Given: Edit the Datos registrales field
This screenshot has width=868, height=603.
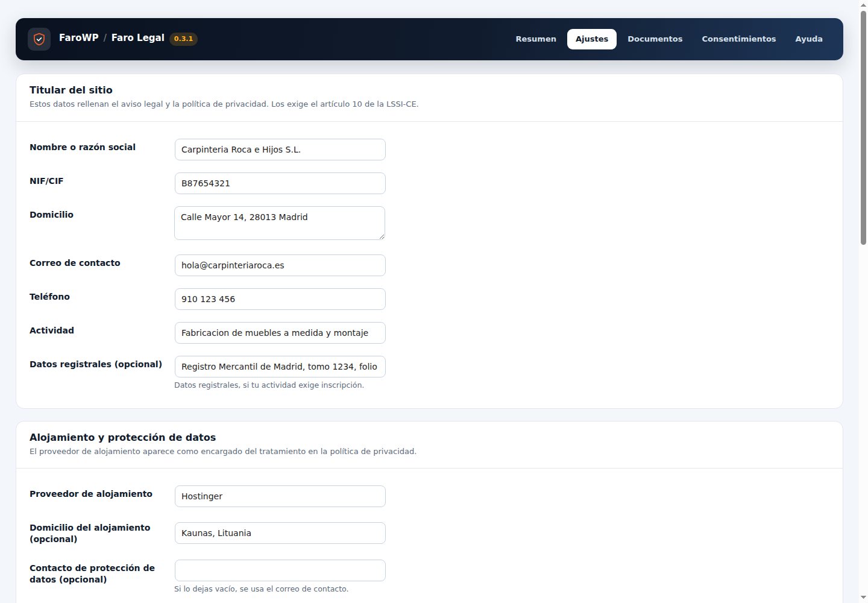Looking at the screenshot, I should point(280,367).
